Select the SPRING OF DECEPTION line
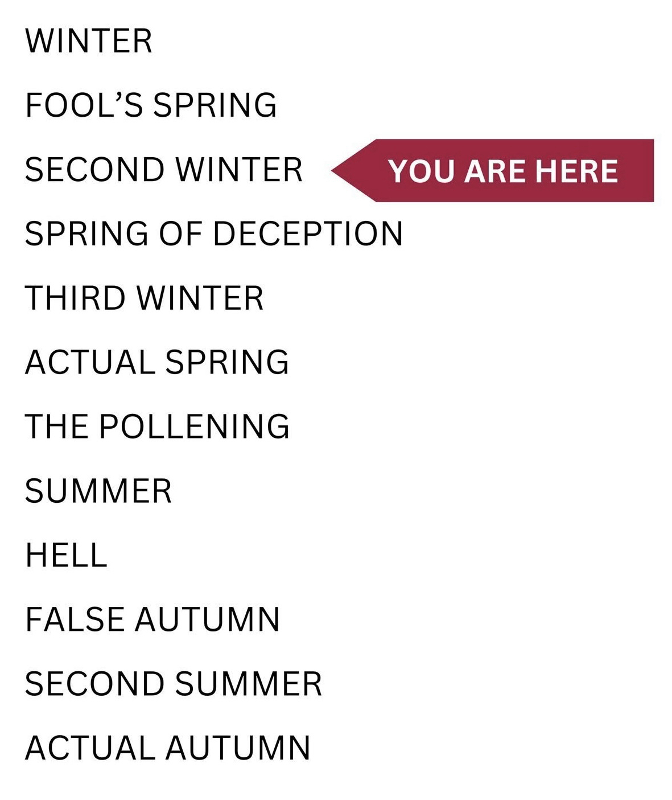 213,233
